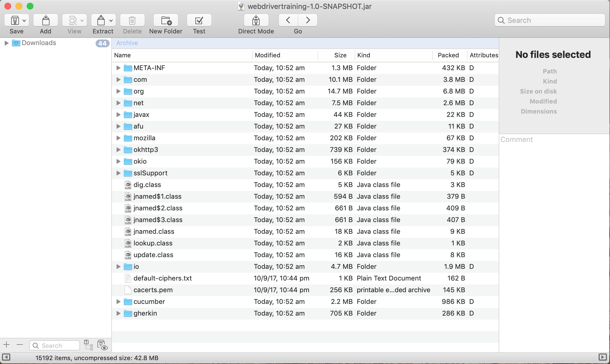Expand the cucumber folder
Viewport: 610px width, 364px height.
click(118, 302)
